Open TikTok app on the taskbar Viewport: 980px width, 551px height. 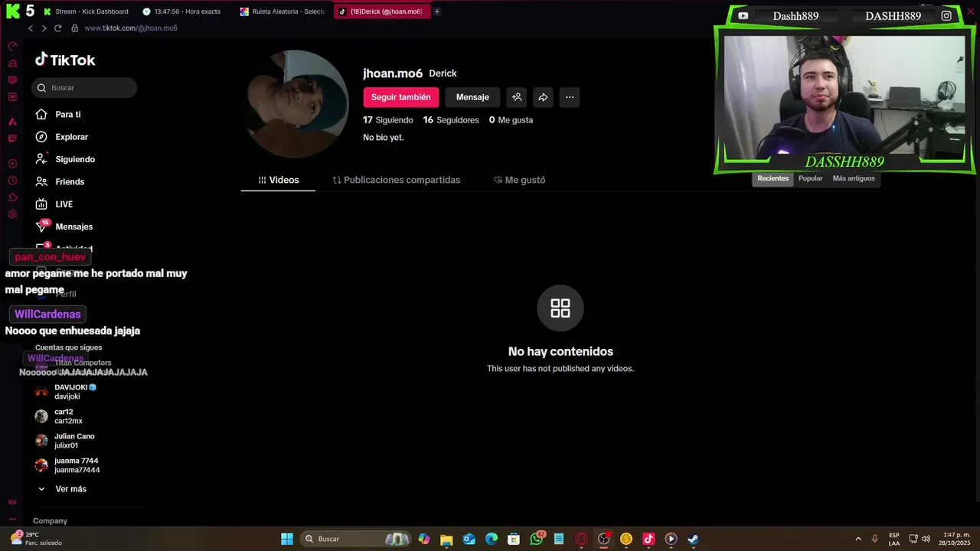(x=648, y=539)
